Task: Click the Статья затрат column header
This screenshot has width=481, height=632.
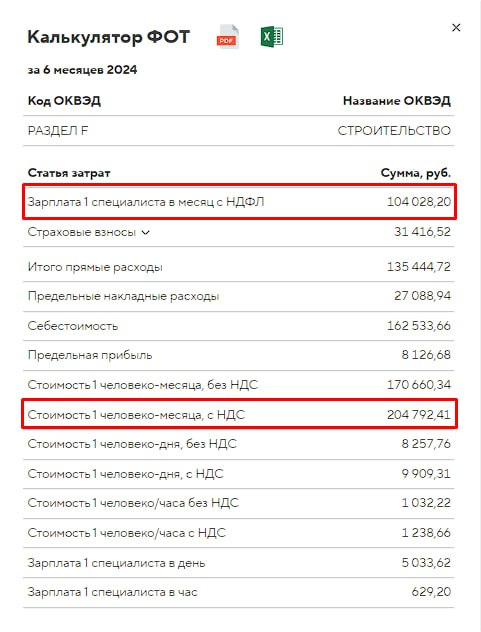Action: (69, 173)
